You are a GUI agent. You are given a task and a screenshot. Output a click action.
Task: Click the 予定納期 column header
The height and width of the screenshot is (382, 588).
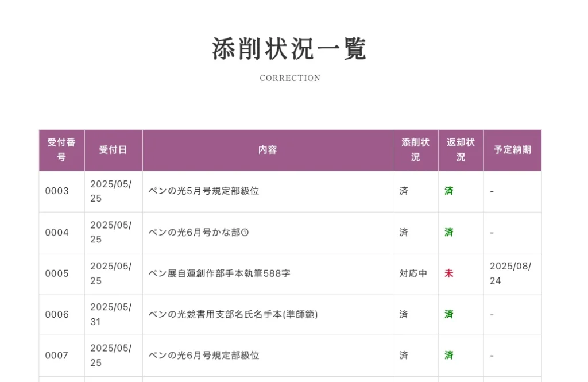click(x=512, y=150)
